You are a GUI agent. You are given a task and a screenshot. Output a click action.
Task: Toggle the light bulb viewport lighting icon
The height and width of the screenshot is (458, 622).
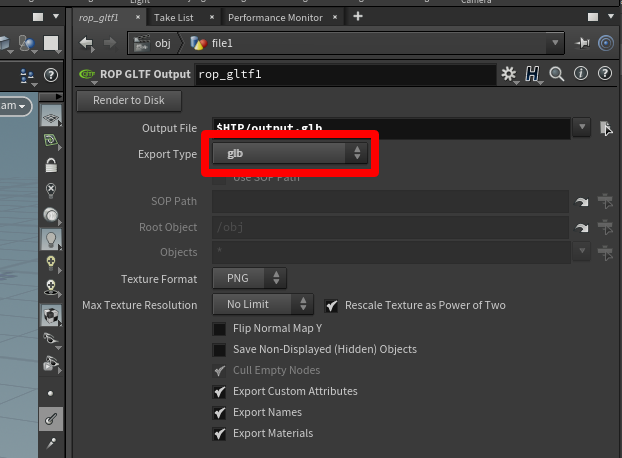[51, 238]
